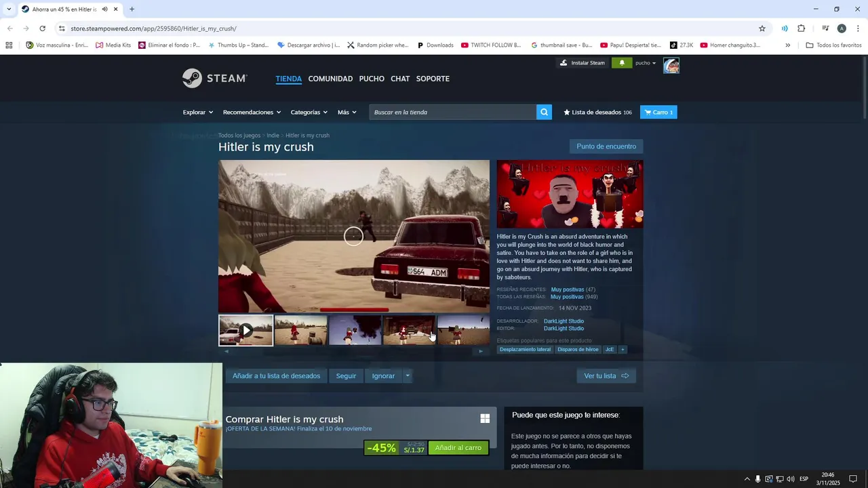Open Chrome profile avatar A

pyautogui.click(x=842, y=28)
